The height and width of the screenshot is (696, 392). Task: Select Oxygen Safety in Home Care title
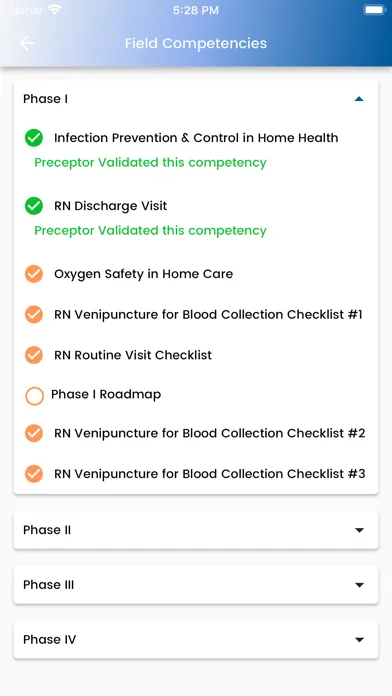pos(143,274)
